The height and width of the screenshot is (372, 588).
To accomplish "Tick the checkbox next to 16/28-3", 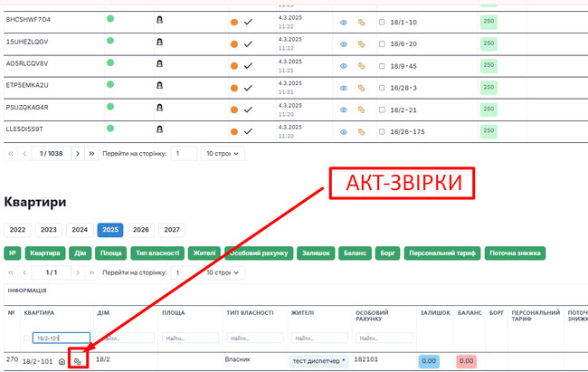I will [382, 88].
